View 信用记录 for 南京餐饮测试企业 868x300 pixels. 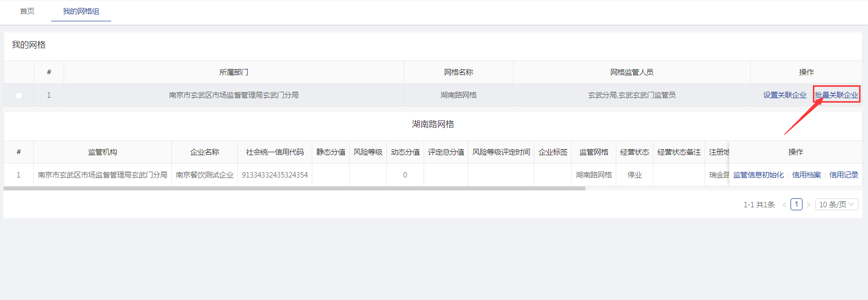[x=843, y=175]
